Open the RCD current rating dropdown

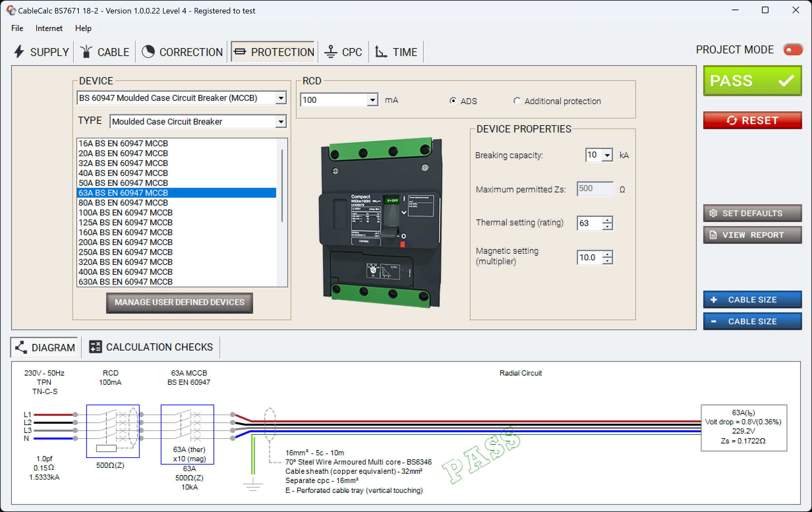(x=372, y=100)
